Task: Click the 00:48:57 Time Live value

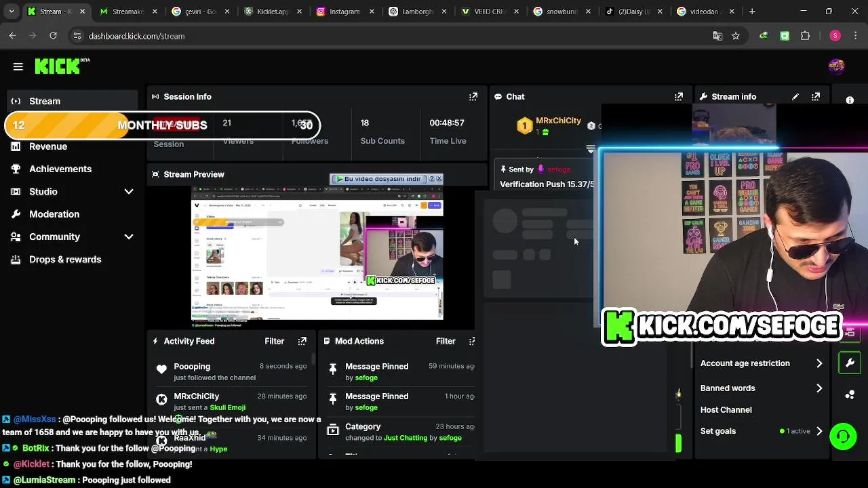Action: coord(447,123)
